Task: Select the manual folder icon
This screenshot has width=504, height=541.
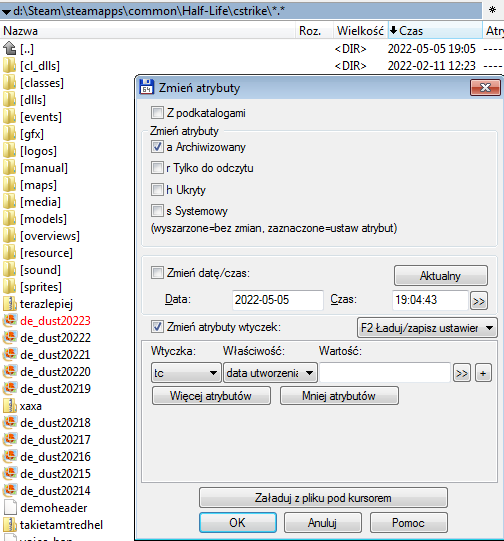Action: coord(10,168)
